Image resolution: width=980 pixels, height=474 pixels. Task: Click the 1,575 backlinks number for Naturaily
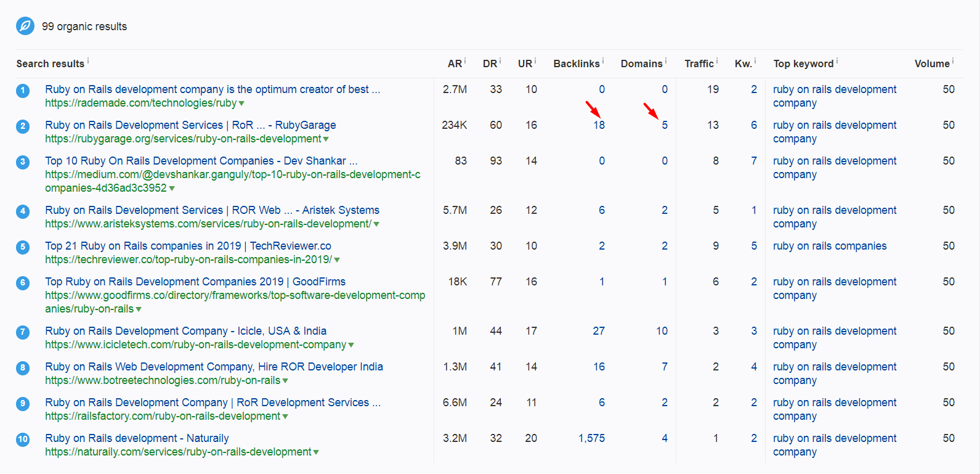pyautogui.click(x=591, y=438)
